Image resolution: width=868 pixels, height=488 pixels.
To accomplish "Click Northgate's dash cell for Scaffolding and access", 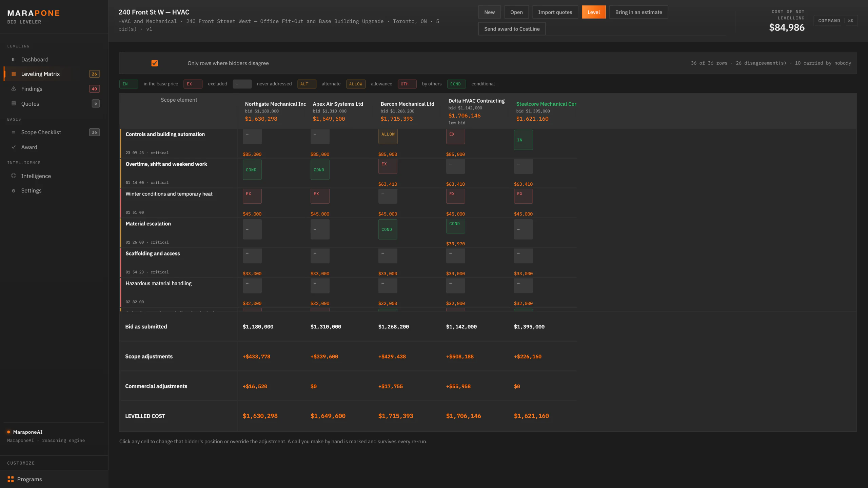I will (x=252, y=256).
